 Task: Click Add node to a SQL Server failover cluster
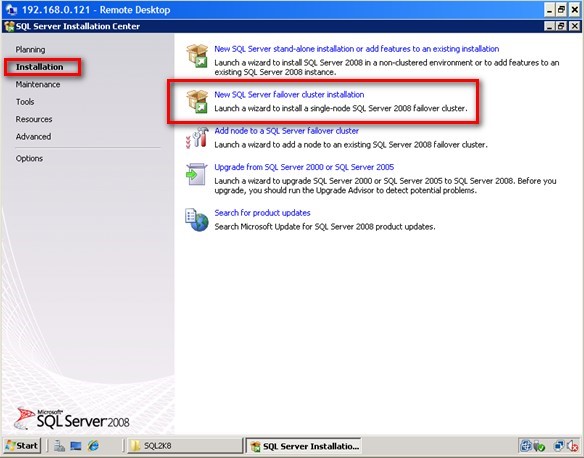pyautogui.click(x=286, y=131)
